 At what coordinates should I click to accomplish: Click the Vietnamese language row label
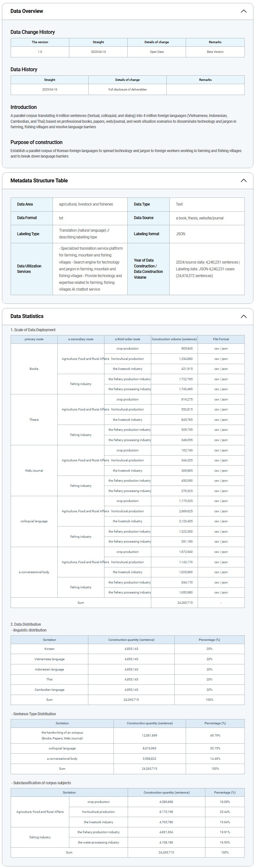(x=49, y=659)
